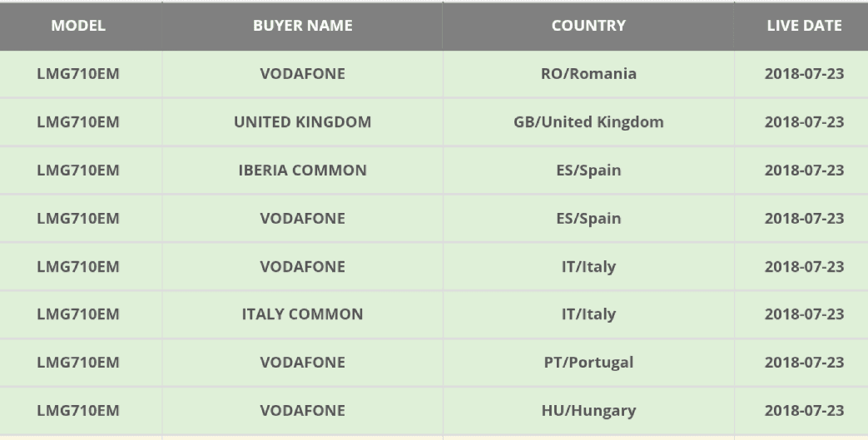
Task: Select VODAFONE in the Portugal row
Action: click(303, 362)
